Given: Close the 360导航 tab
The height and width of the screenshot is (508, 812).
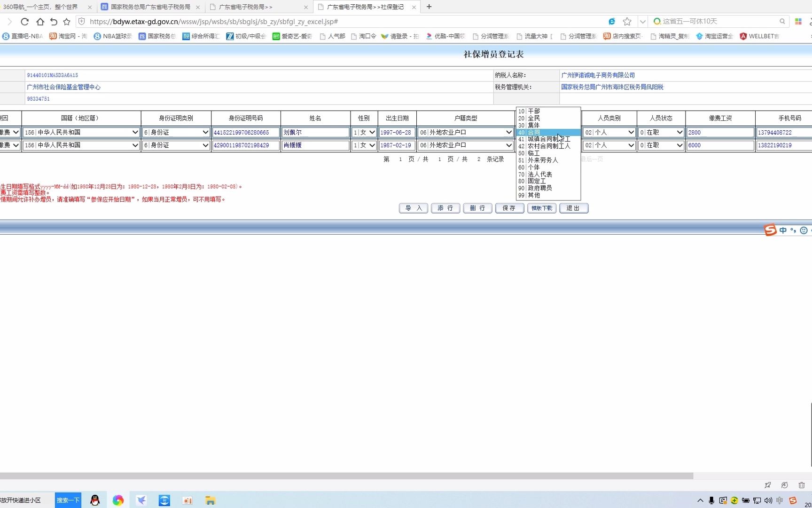Looking at the screenshot, I should [90, 7].
